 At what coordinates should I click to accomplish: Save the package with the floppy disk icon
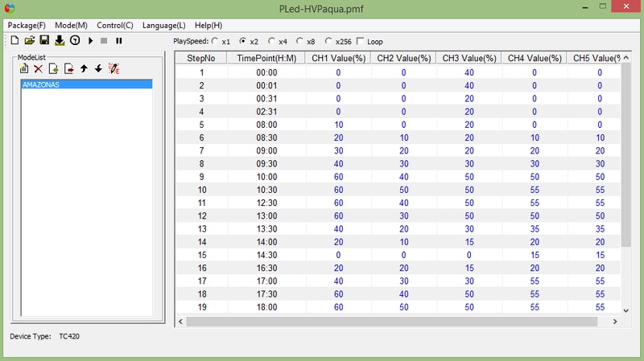(44, 40)
